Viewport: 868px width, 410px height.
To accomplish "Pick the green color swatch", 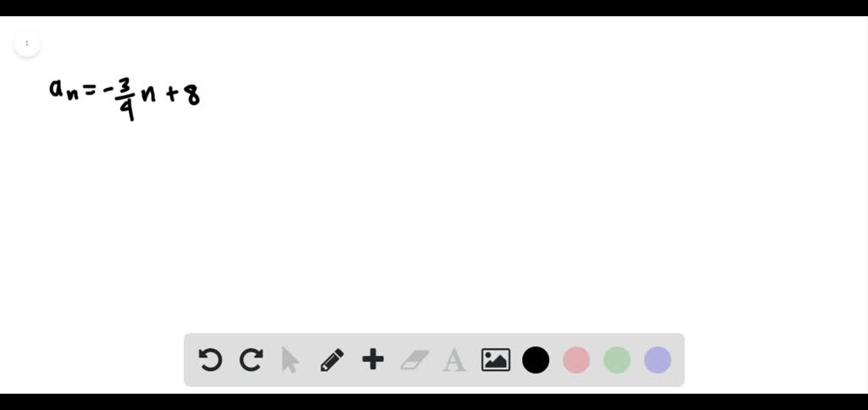I will (x=617, y=360).
